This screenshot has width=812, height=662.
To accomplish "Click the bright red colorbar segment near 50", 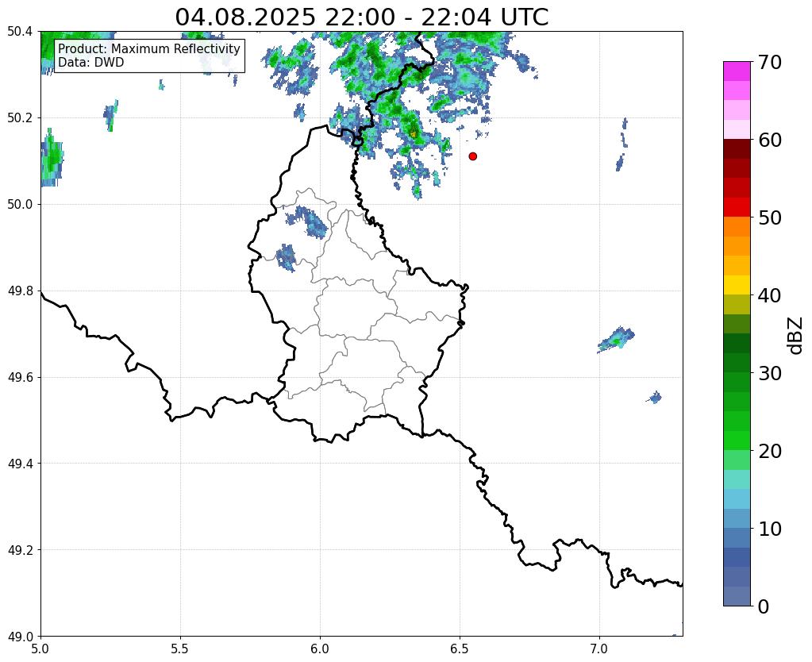I will 737,207.
